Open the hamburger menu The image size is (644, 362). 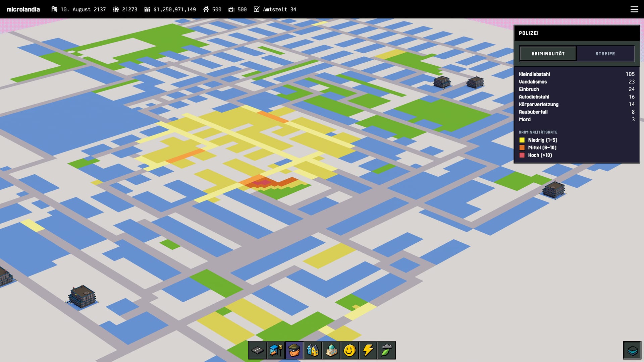point(634,9)
